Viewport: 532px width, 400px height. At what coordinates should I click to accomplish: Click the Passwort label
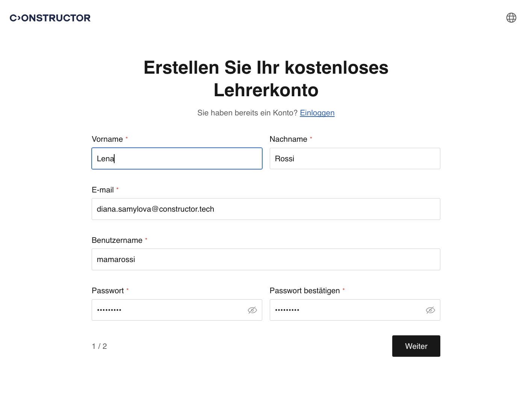click(108, 291)
